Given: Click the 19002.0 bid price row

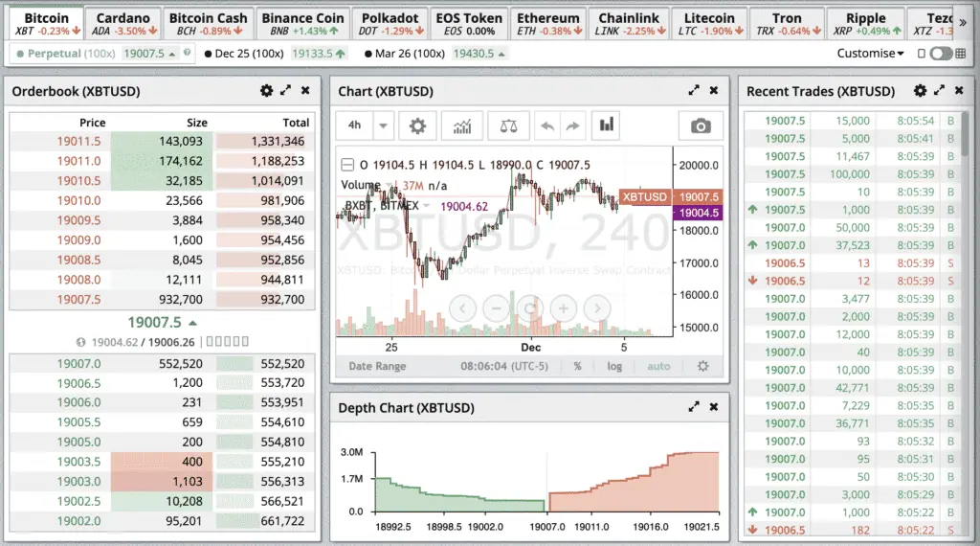Looking at the screenshot, I should [x=162, y=521].
